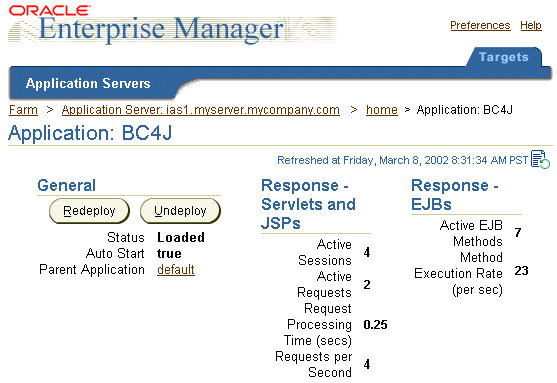557x383 pixels.
Task: Open the default parent application link
Action: point(176,270)
